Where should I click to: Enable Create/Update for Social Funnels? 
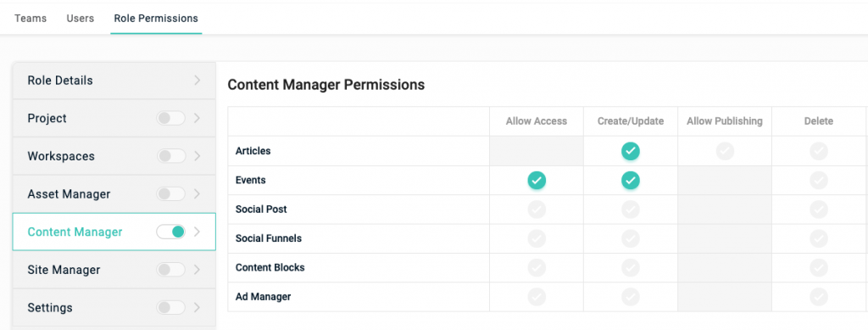[630, 238]
